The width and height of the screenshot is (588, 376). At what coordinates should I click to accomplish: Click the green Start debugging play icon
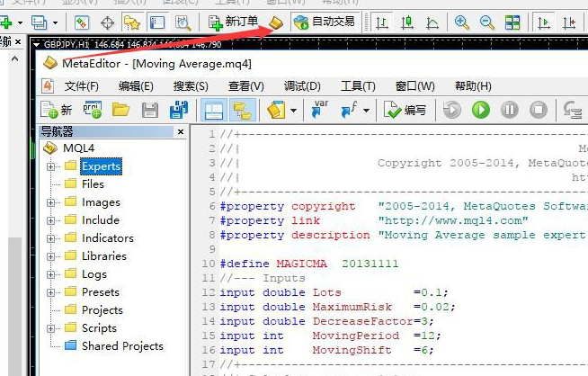point(481,110)
